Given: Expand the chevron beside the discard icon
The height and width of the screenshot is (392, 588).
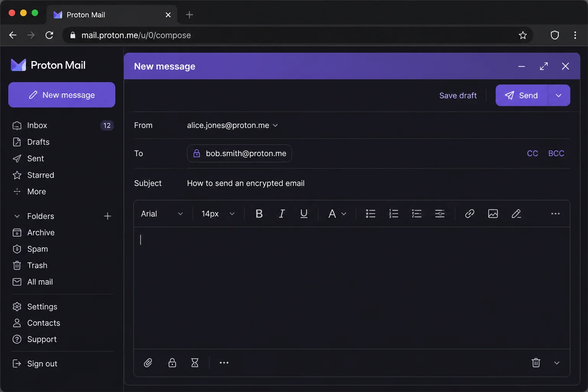Looking at the screenshot, I should pyautogui.click(x=557, y=363).
